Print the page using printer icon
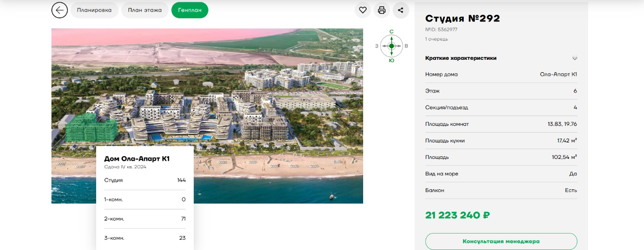The height and width of the screenshot is (250, 644). point(381,10)
